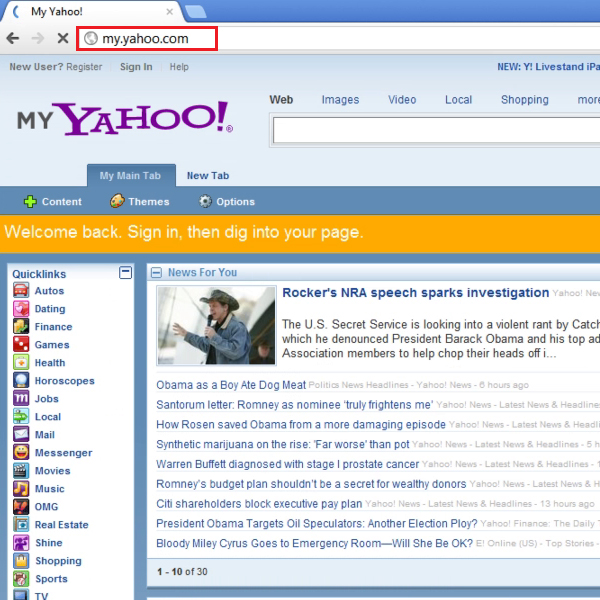
Task: Click the Jobs monster icon
Action: click(x=21, y=398)
